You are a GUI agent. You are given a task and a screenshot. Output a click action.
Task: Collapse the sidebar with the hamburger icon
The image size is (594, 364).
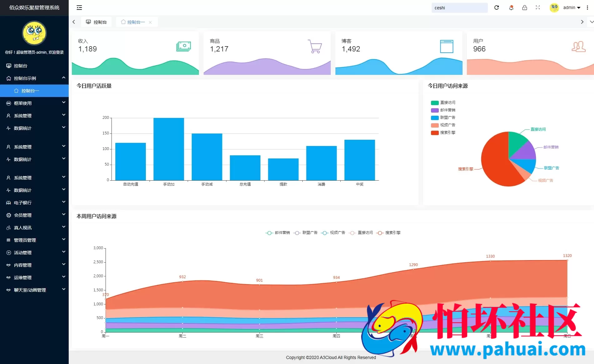[x=79, y=7]
